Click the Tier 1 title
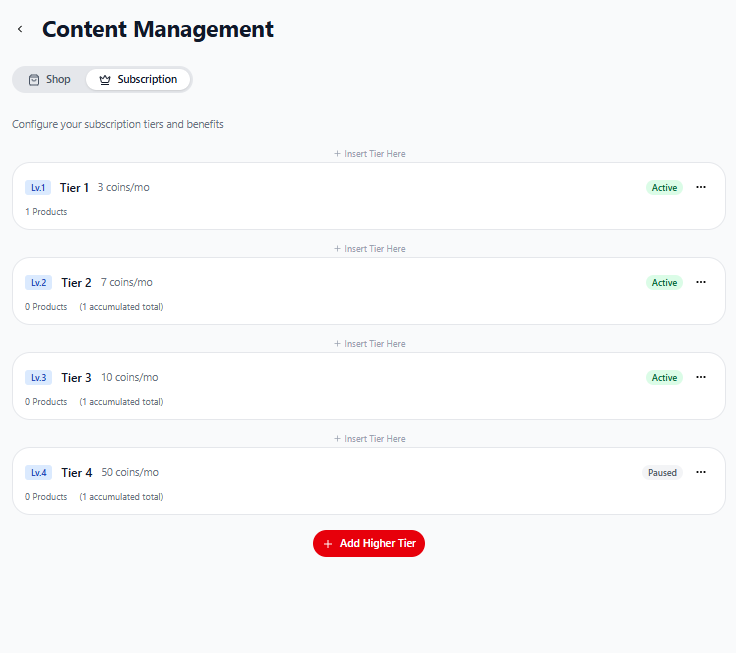Image resolution: width=736 pixels, height=653 pixels. click(74, 188)
